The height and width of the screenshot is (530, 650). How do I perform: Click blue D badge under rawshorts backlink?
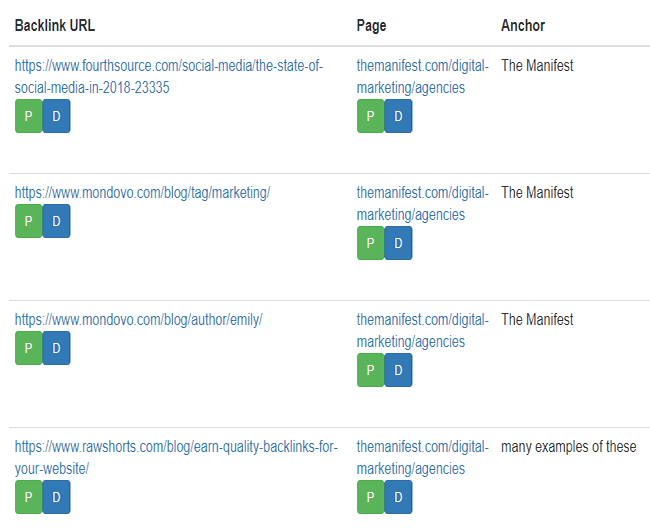[x=56, y=497]
